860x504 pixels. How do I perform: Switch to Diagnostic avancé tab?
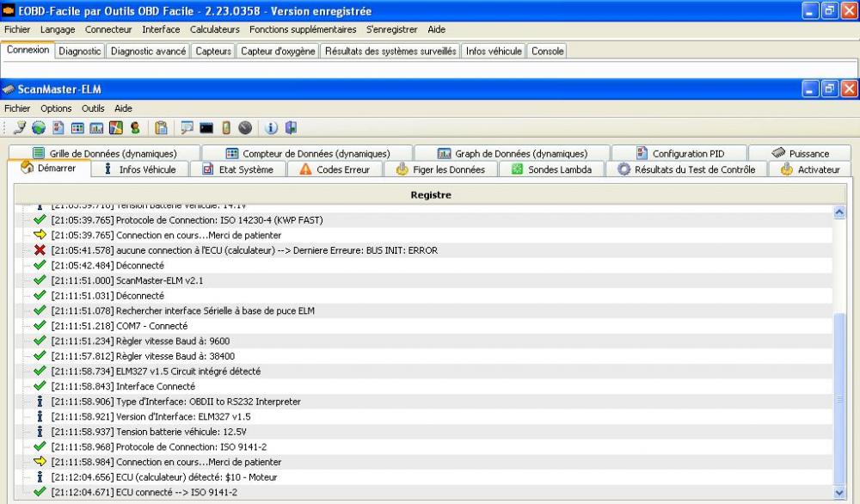(x=148, y=51)
